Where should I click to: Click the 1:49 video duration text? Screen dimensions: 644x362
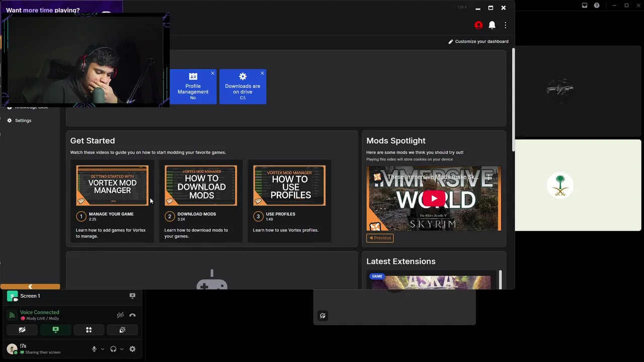(270, 220)
